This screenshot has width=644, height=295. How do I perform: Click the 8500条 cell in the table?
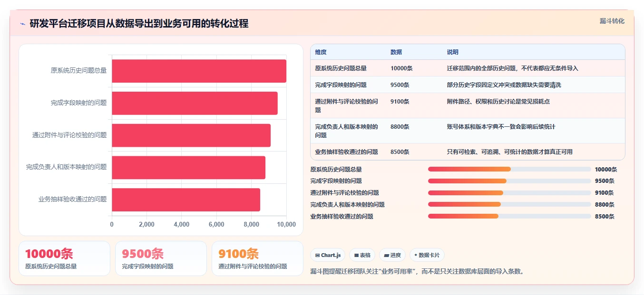(400, 152)
